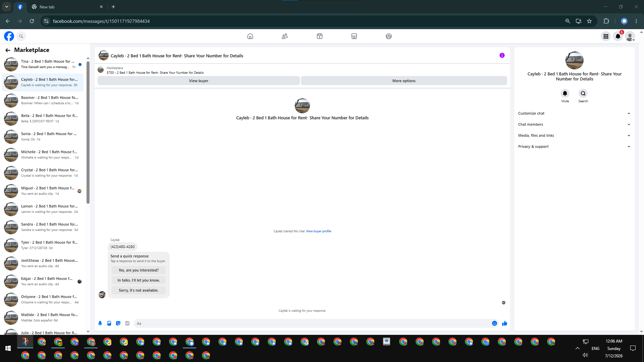Mute this chat with the bell icon
Screen dimensions: 644x362
tap(565, 94)
